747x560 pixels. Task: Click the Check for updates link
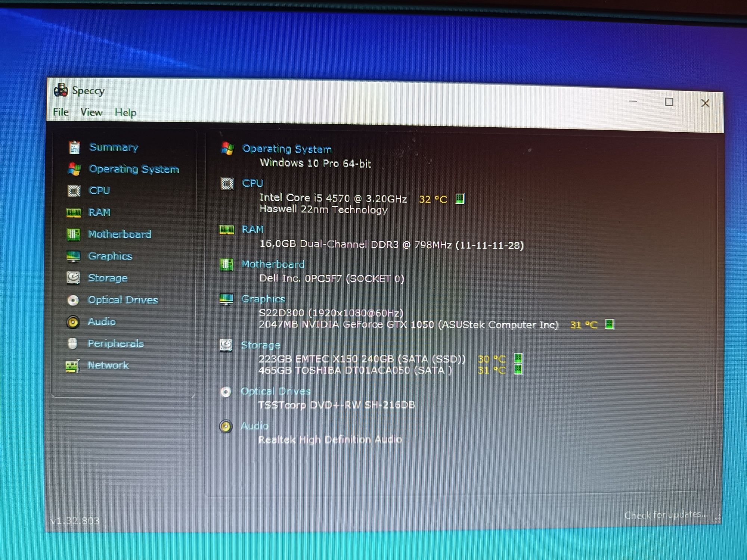click(666, 515)
